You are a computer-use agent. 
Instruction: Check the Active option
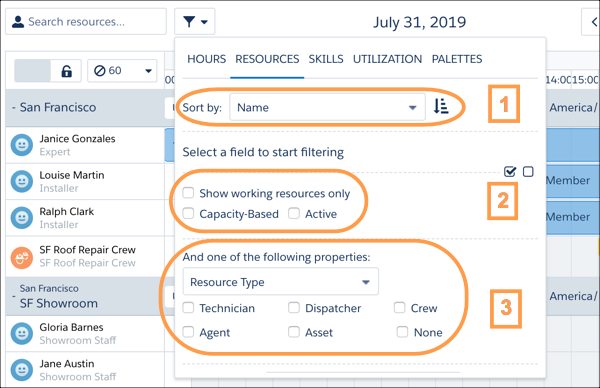[x=294, y=213]
